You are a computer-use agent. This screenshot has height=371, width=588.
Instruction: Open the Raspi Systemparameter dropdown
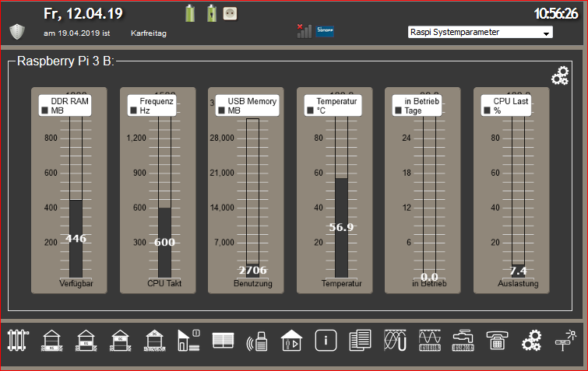480,33
